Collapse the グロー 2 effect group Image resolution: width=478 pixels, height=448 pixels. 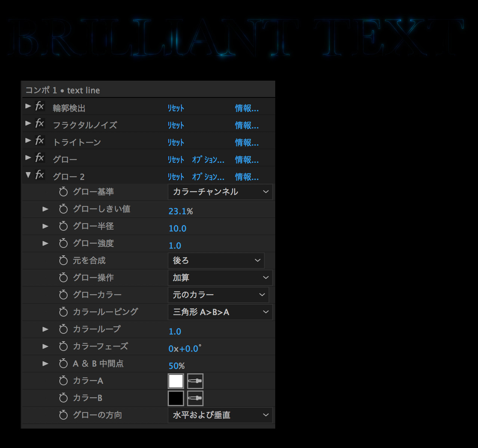[28, 175]
